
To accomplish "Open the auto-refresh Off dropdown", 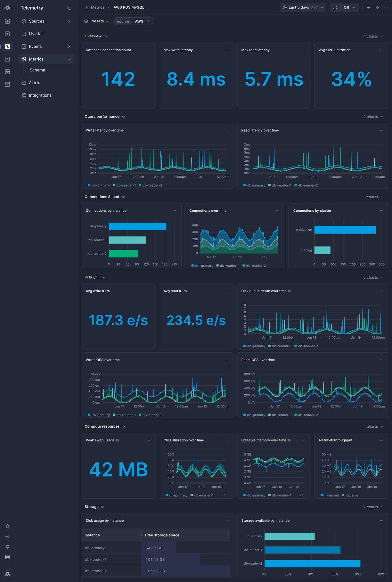I will point(350,7).
